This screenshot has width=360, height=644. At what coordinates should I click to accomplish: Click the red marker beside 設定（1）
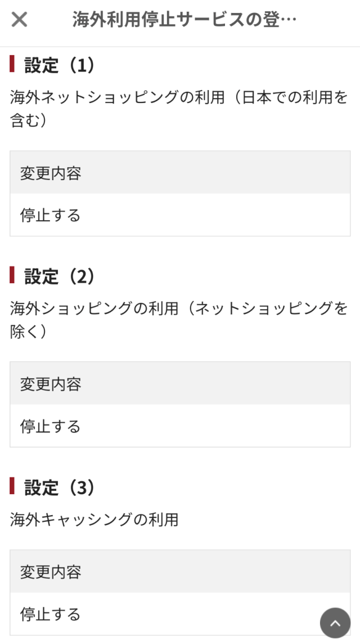(12, 64)
